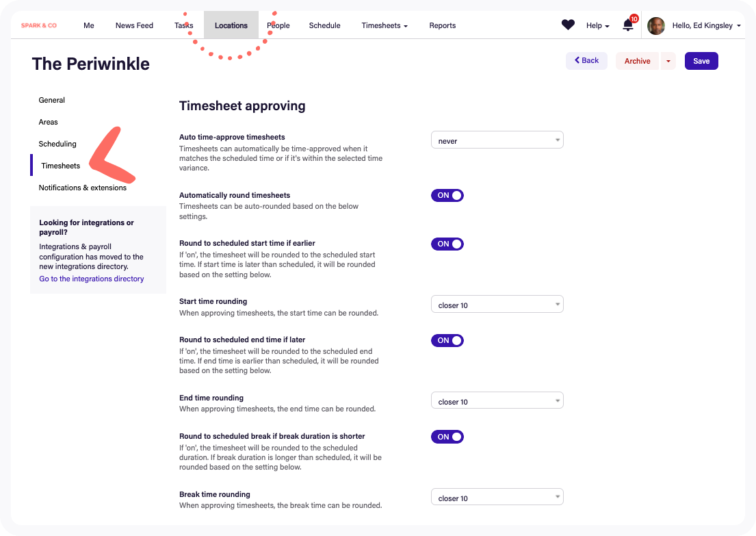Open the notifications bell icon
The height and width of the screenshot is (536, 756).
pos(628,25)
